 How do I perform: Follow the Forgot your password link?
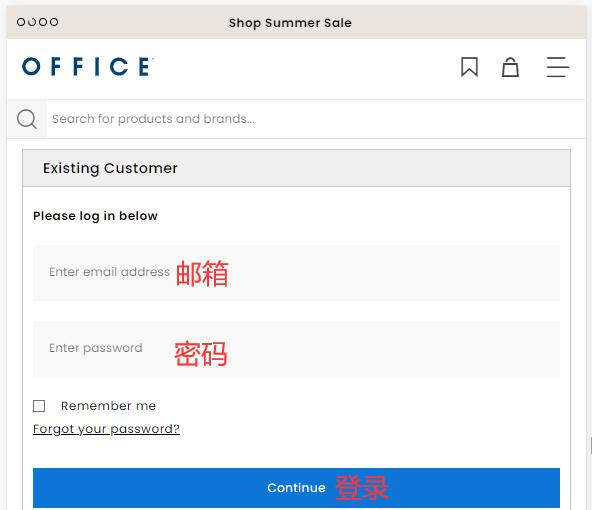106,429
